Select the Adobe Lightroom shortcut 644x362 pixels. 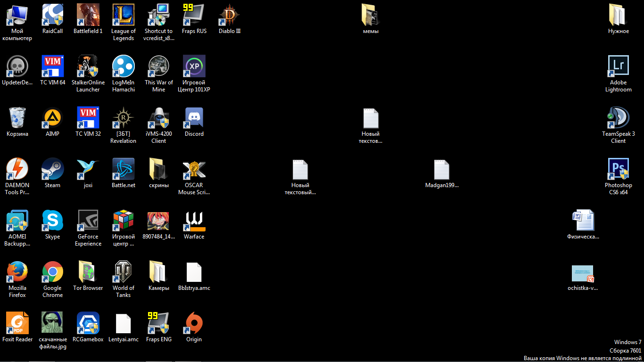click(x=619, y=66)
